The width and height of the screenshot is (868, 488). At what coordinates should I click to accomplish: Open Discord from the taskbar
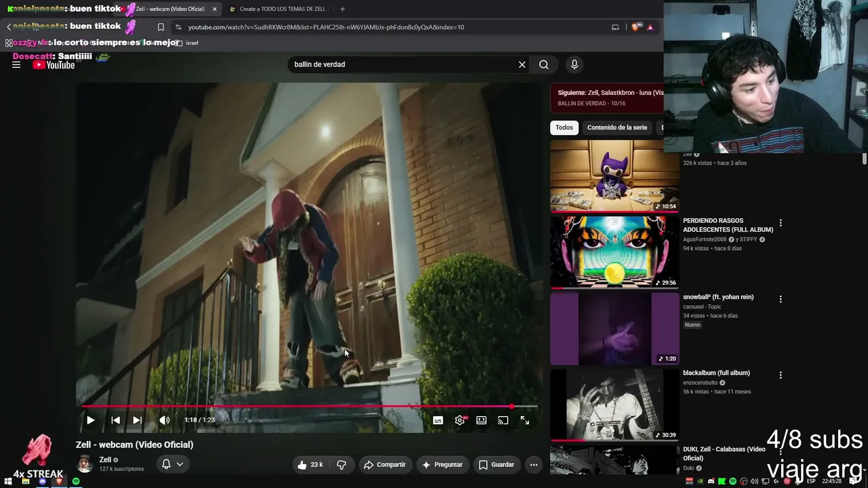(x=42, y=481)
